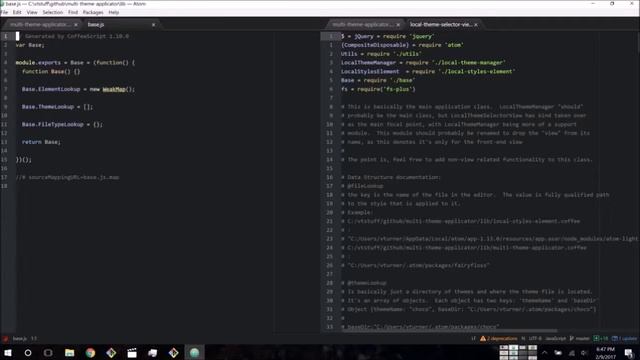This screenshot has height=360, width=640.
Task: Click 'Base.FileTypeLookup = {};' line
Action: coord(62,124)
